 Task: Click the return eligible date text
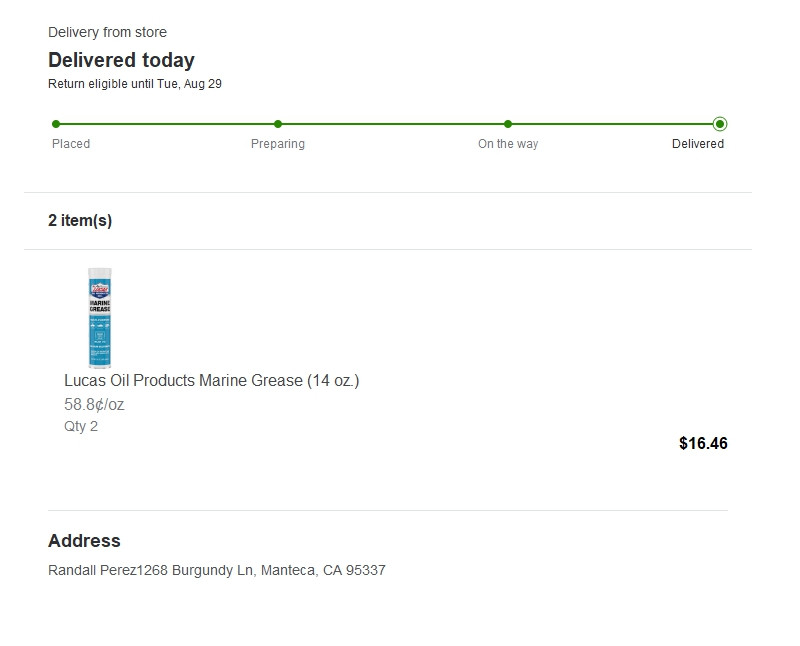click(x=135, y=84)
